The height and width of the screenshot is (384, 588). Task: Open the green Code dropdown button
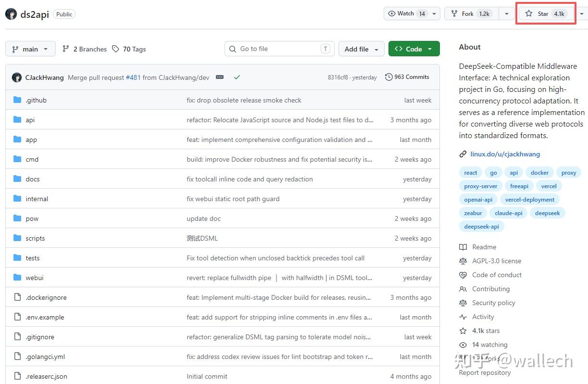414,49
